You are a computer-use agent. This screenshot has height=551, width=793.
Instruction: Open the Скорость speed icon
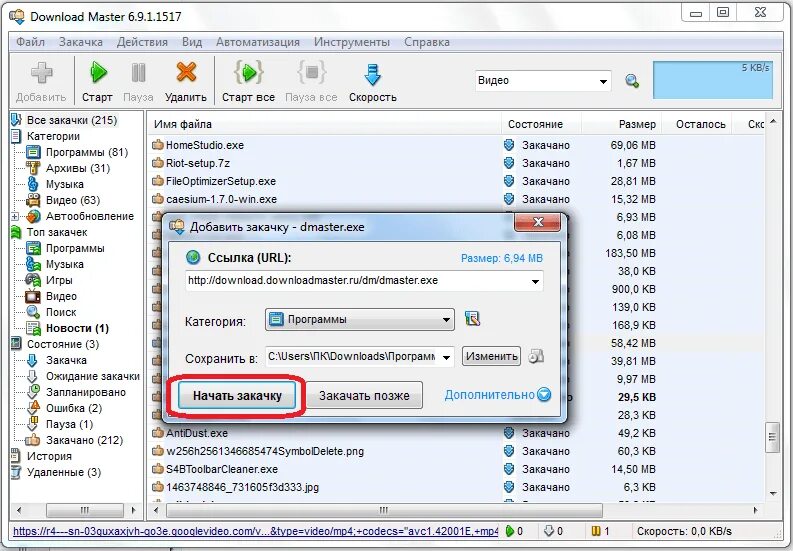coord(372,74)
